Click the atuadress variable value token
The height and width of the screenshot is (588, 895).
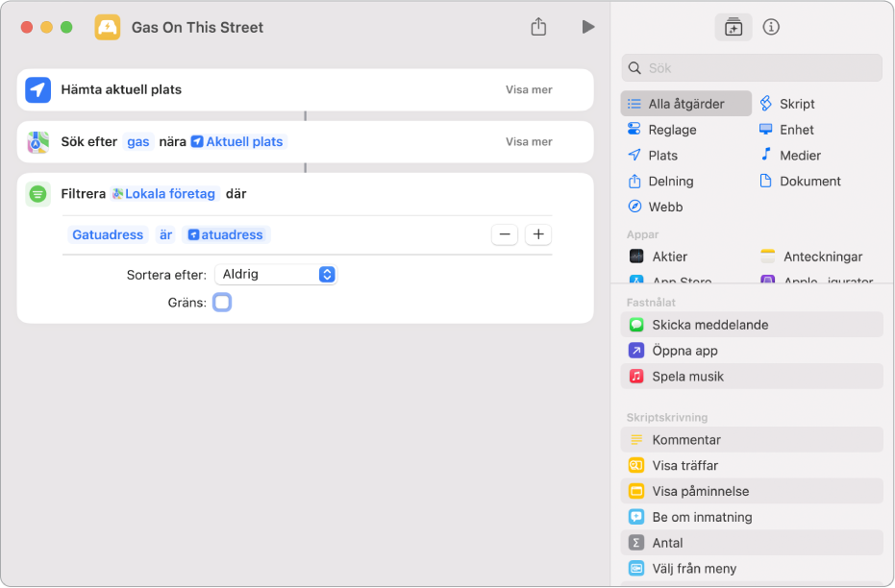coord(226,234)
